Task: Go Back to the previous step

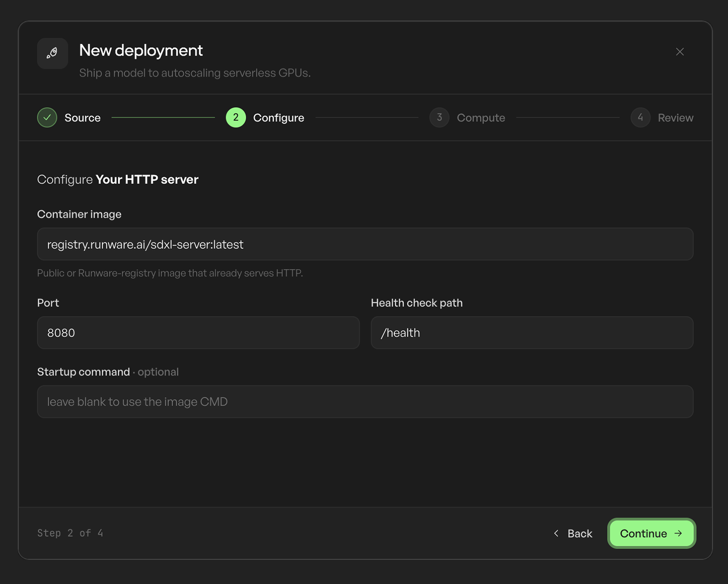Action: coord(573,533)
